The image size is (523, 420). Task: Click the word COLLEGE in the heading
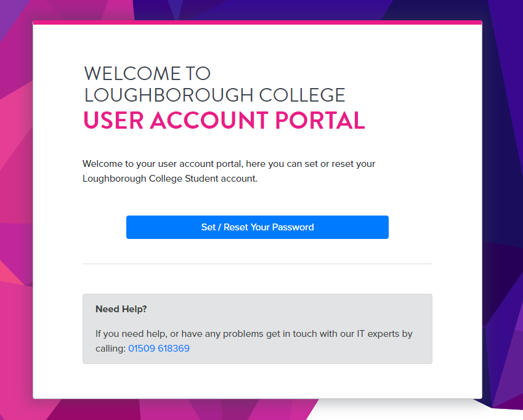pos(302,95)
